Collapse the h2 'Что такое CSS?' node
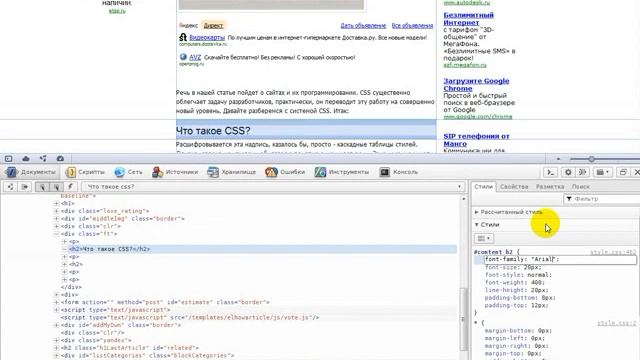640x360 pixels. 64,249
